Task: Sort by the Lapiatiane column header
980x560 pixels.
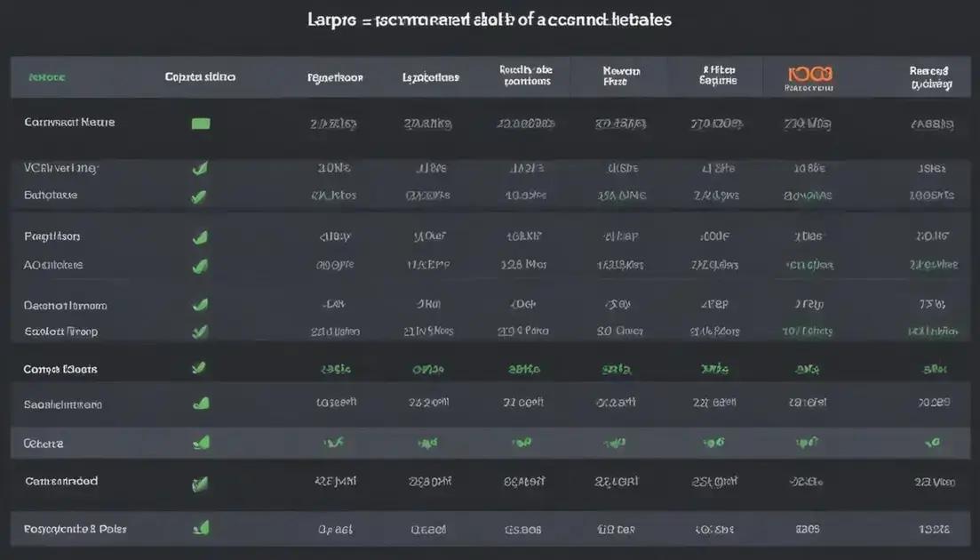Action: [x=431, y=77]
